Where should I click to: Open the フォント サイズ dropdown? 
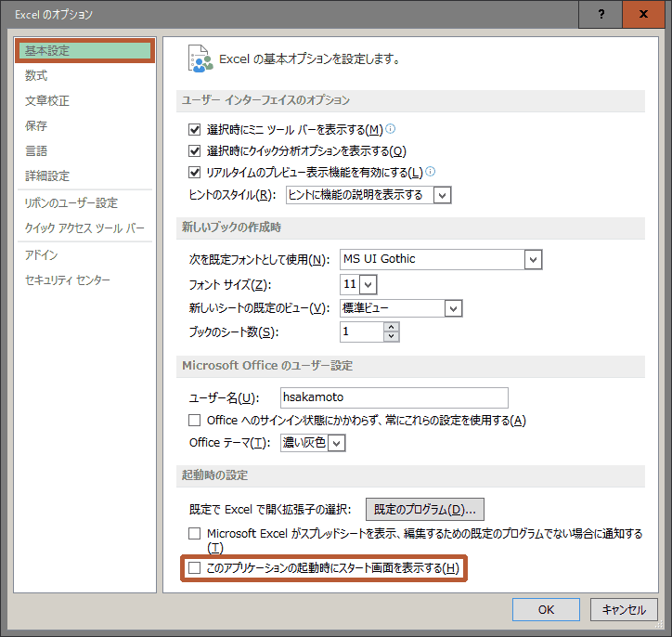click(x=368, y=285)
